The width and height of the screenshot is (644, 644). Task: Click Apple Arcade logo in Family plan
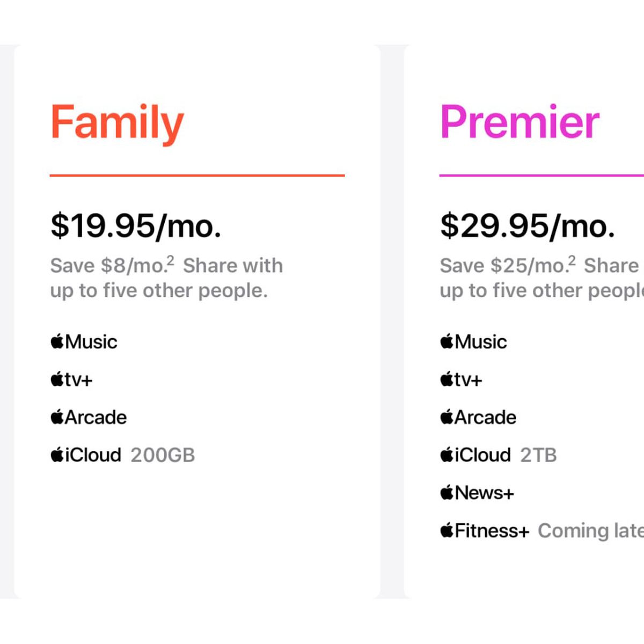(89, 418)
